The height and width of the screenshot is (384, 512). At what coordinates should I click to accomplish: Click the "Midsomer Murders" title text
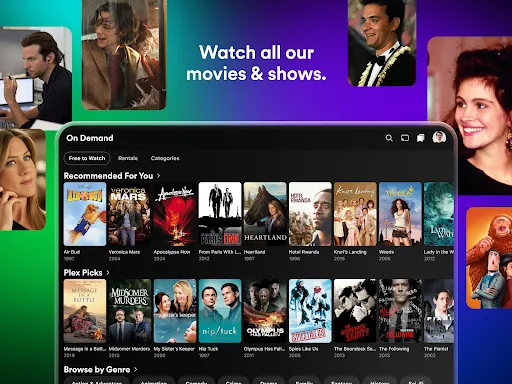129,349
